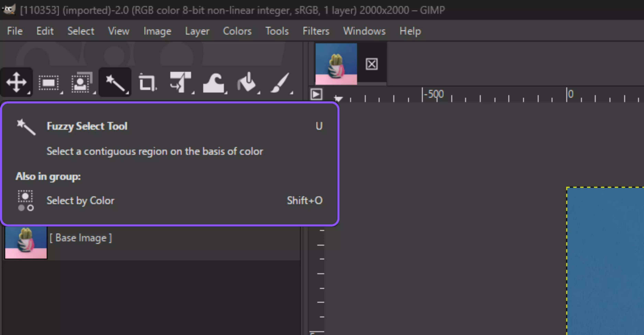This screenshot has height=335, width=644.
Task: Select the Move tool
Action: 16,82
